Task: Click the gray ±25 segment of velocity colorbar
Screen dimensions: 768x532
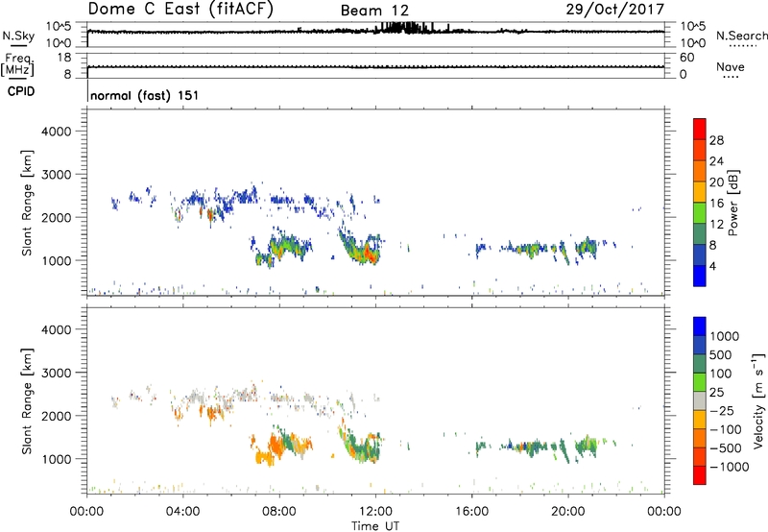Action: pos(700,401)
